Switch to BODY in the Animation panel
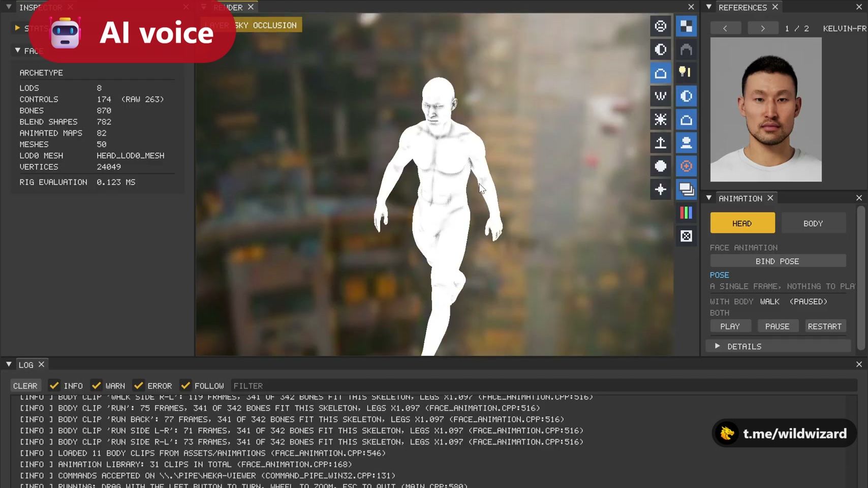Viewport: 868px width, 488px height. tap(813, 223)
